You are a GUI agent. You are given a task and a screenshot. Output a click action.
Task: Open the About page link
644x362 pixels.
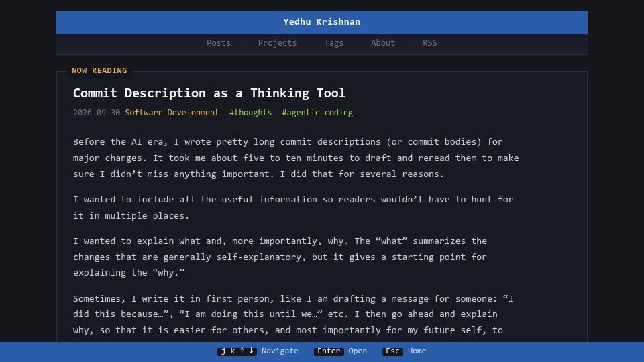coord(383,43)
